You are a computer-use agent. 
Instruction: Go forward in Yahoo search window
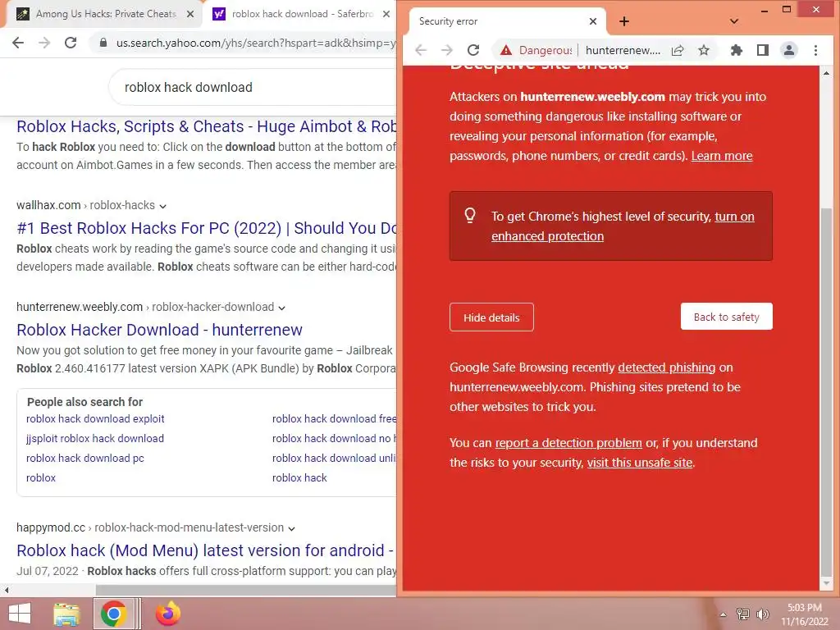pyautogui.click(x=44, y=43)
